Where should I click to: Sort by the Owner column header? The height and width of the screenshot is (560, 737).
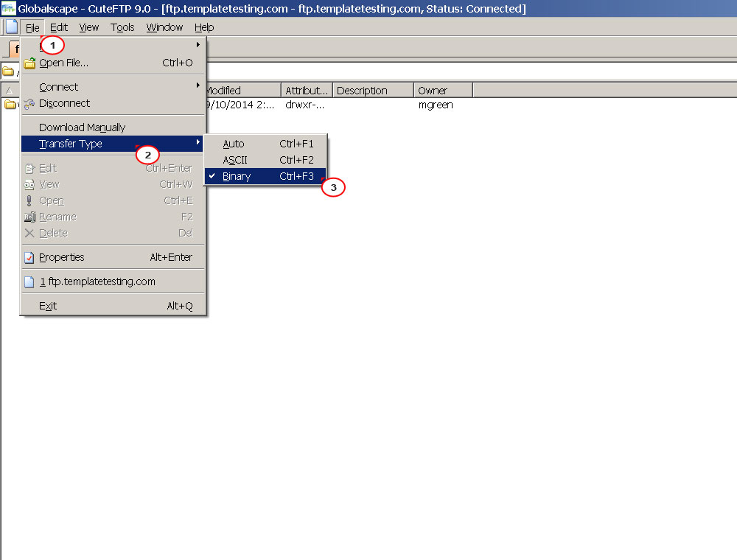443,90
